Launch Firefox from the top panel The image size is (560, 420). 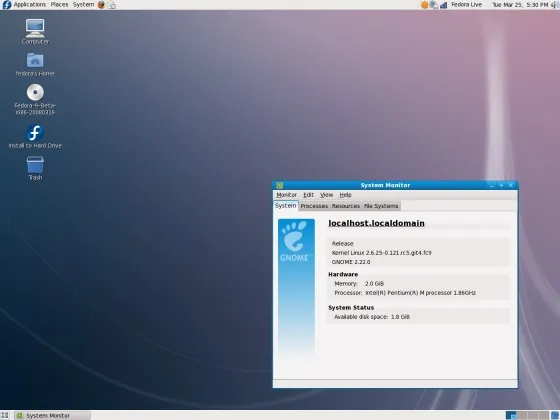pos(101,5)
